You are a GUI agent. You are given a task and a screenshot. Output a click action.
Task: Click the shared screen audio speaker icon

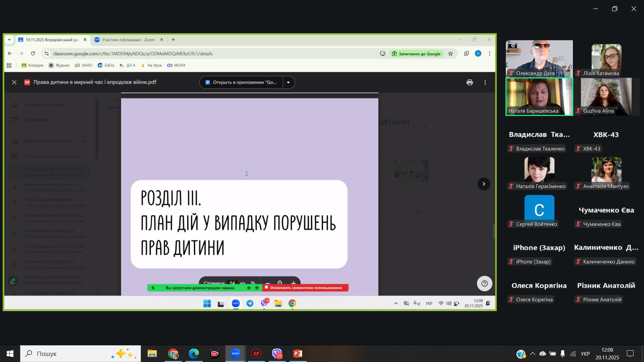(249, 288)
